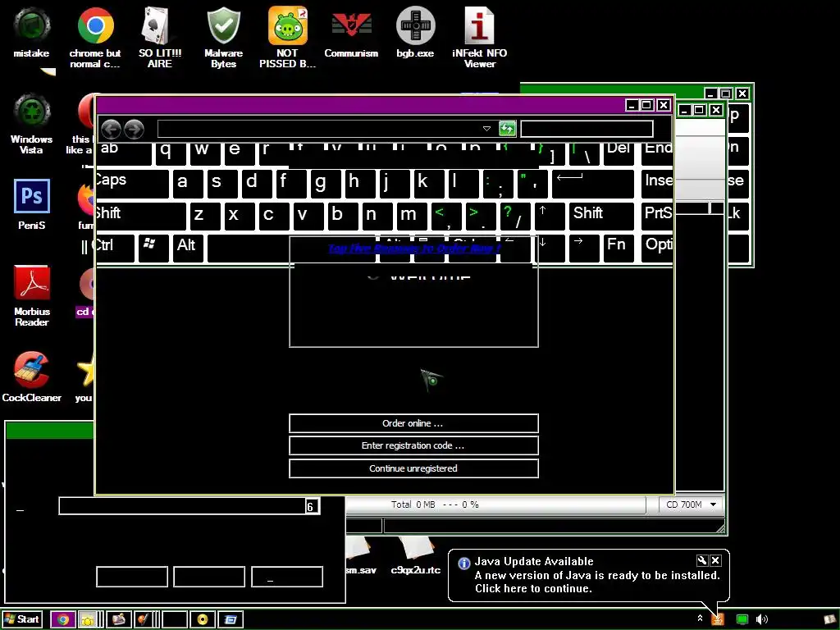The height and width of the screenshot is (630, 840).
Task: Launch Photoshop 'PeniS' icon
Action: pos(32,204)
